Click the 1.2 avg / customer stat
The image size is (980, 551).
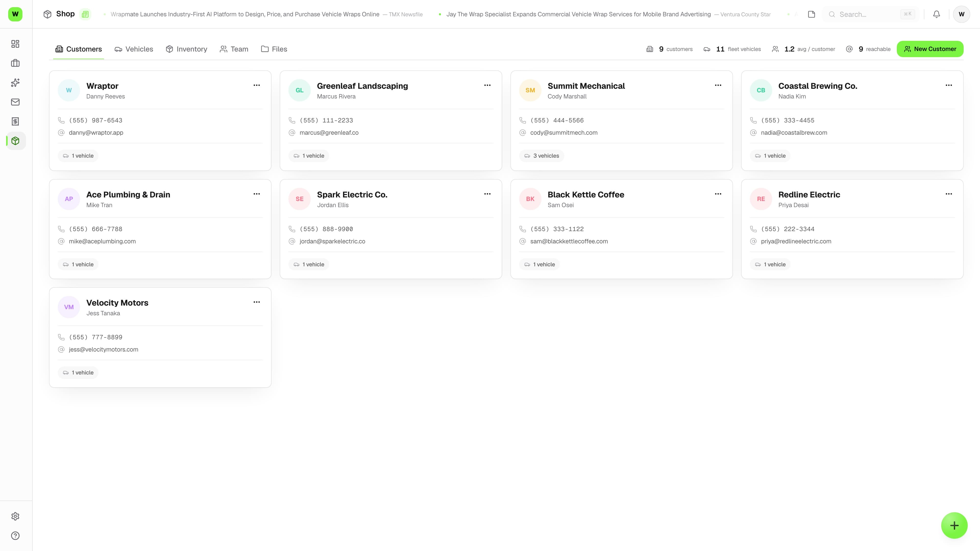[x=803, y=49]
